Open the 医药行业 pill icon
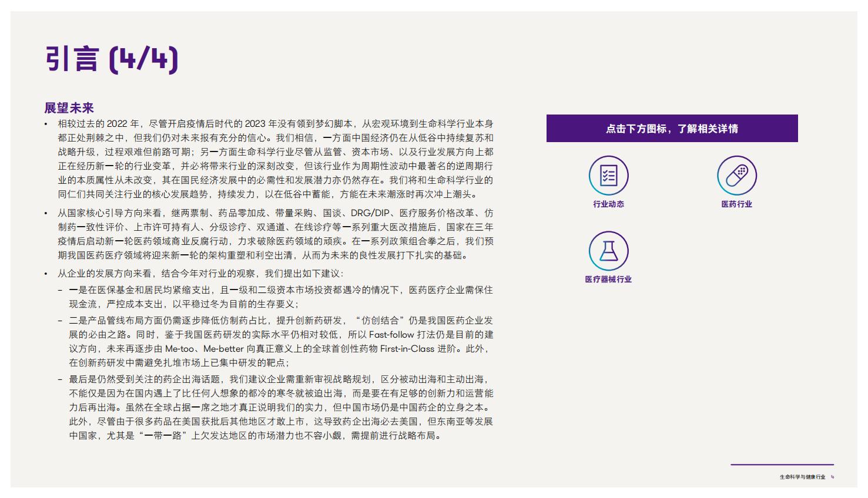The height and width of the screenshot is (498, 868). 736,176
